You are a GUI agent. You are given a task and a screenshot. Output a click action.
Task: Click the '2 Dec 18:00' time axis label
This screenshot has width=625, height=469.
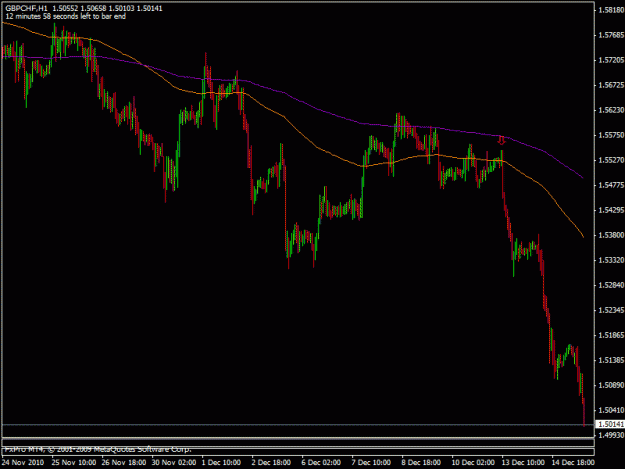click(x=271, y=462)
